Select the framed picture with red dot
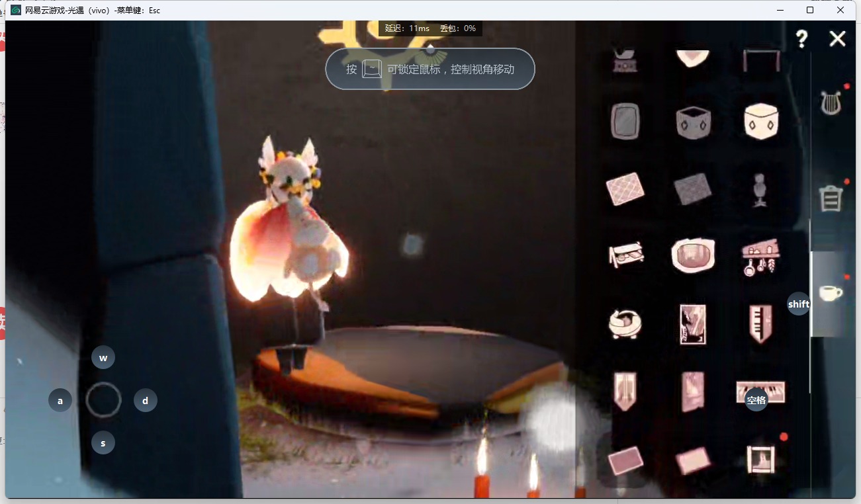The image size is (861, 504). point(760,459)
